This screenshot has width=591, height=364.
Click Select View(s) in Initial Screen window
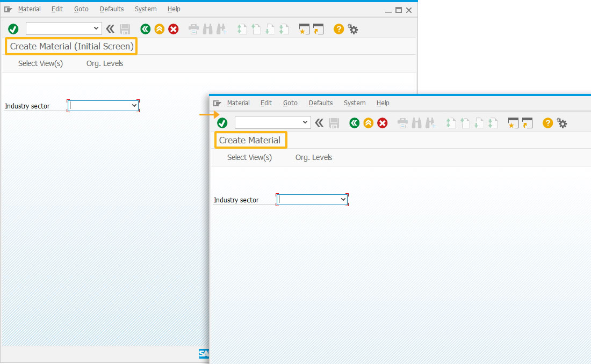(41, 63)
